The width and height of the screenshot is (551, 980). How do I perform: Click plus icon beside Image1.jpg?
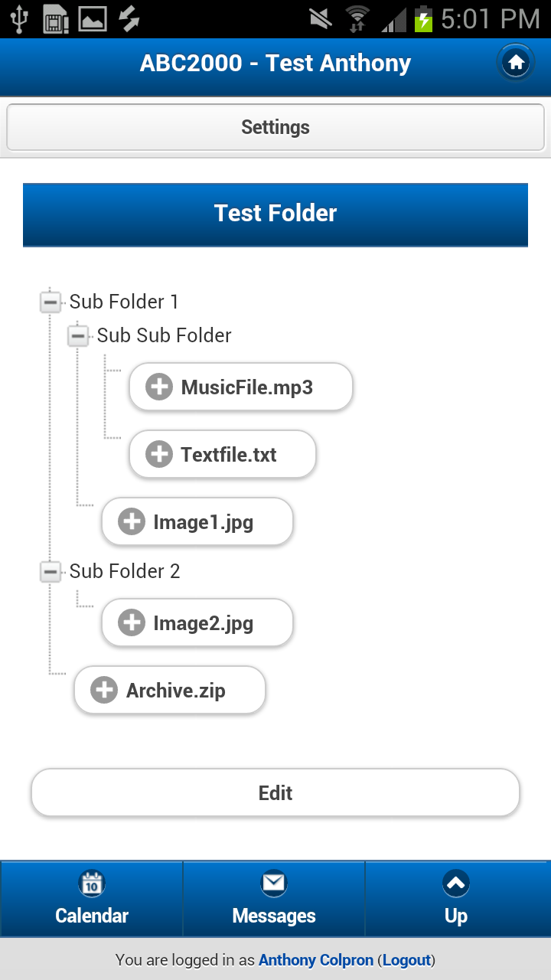132,521
